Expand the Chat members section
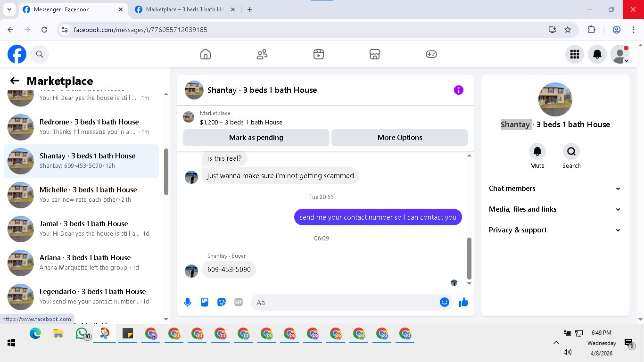 [555, 189]
